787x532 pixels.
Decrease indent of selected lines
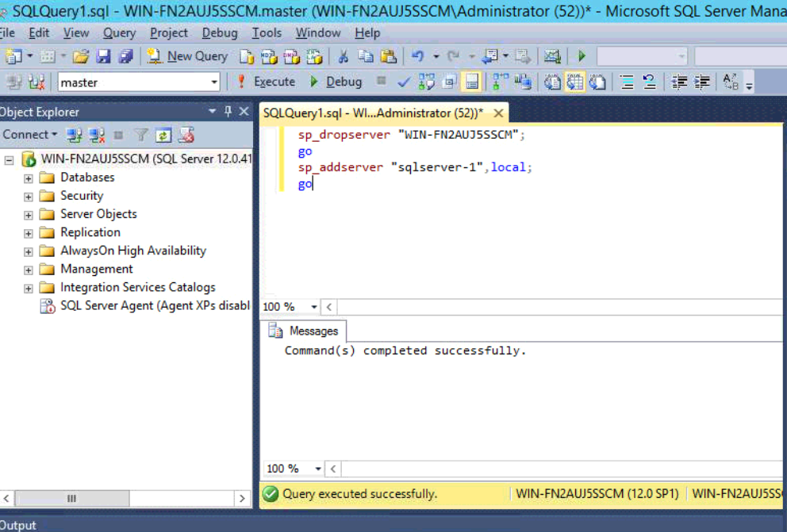pos(679,82)
